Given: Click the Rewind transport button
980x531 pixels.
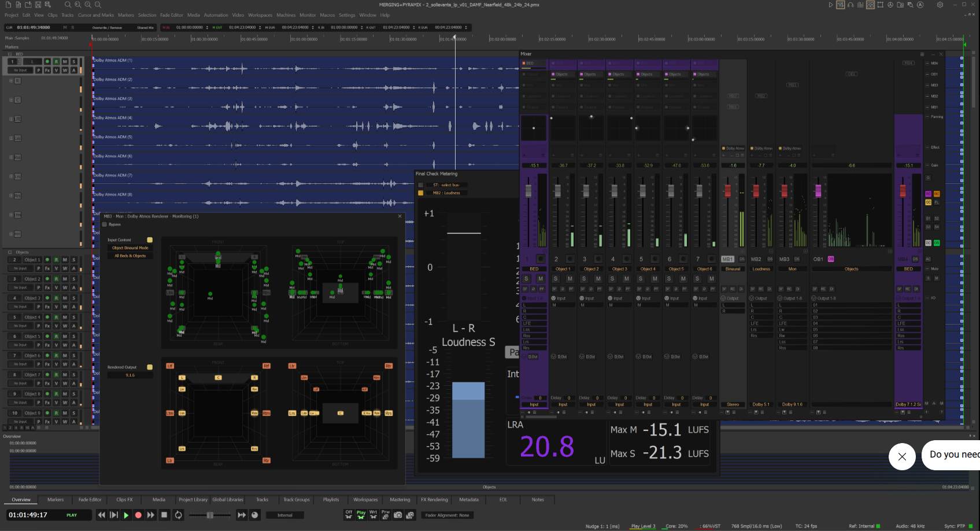Looking at the screenshot, I should tap(101, 515).
